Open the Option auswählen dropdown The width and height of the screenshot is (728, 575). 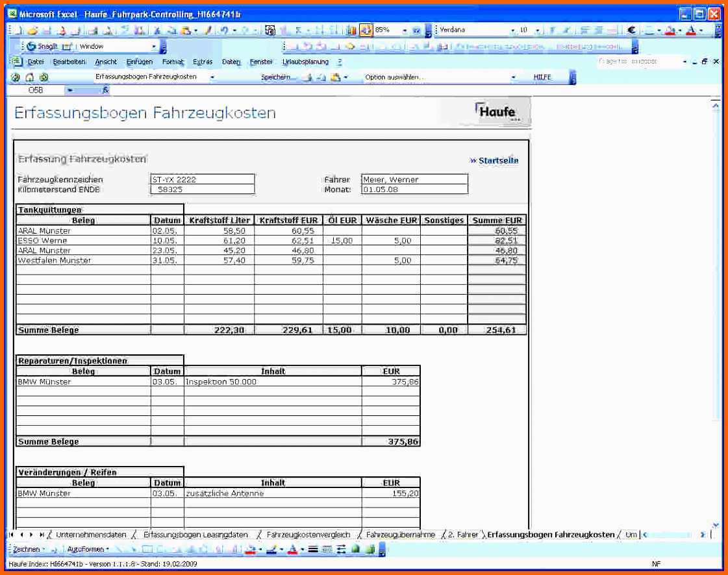coord(513,77)
